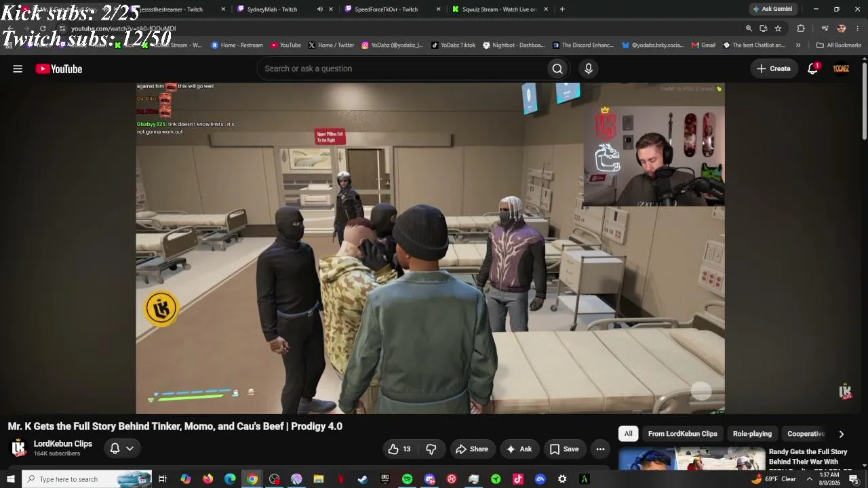Click the Create button
This screenshot has height=488, width=868.
click(774, 68)
